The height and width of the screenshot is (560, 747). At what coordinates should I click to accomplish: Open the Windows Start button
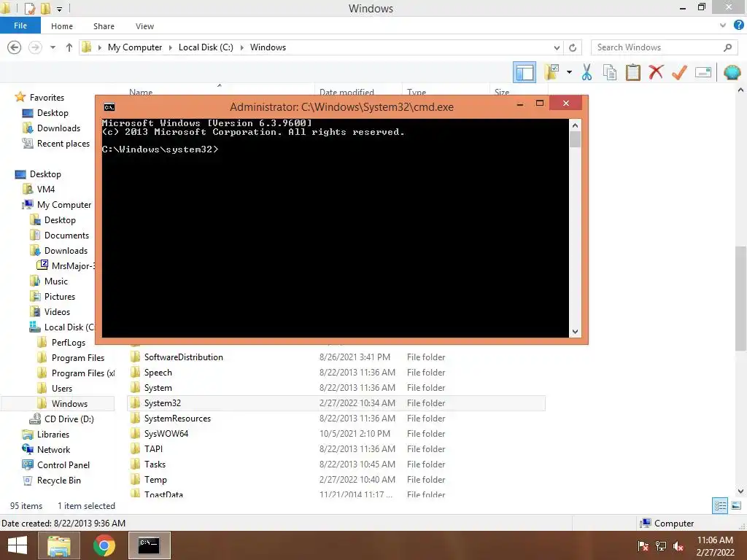[x=18, y=545]
